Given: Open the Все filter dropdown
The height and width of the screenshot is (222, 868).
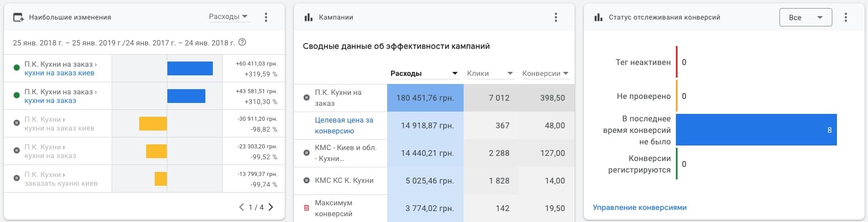Looking at the screenshot, I should tap(805, 17).
